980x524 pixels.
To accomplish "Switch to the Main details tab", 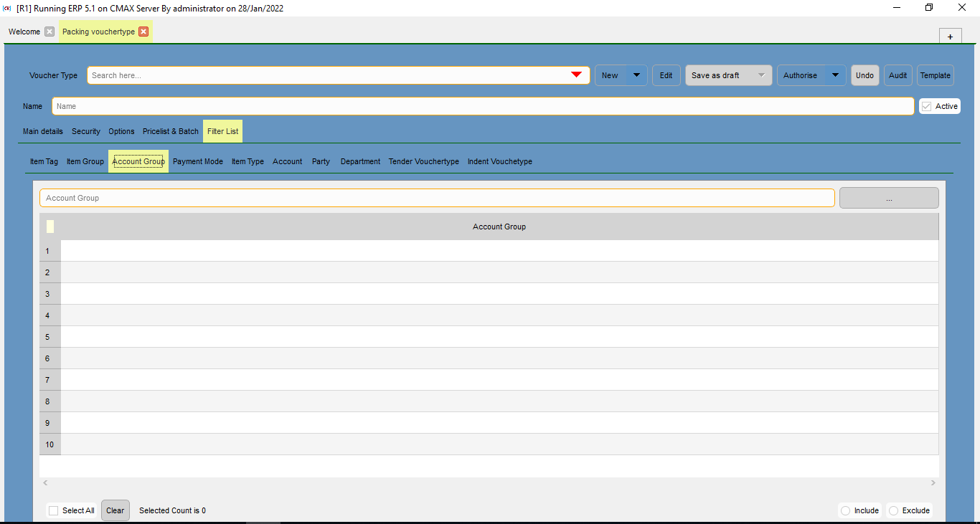I will 43,131.
